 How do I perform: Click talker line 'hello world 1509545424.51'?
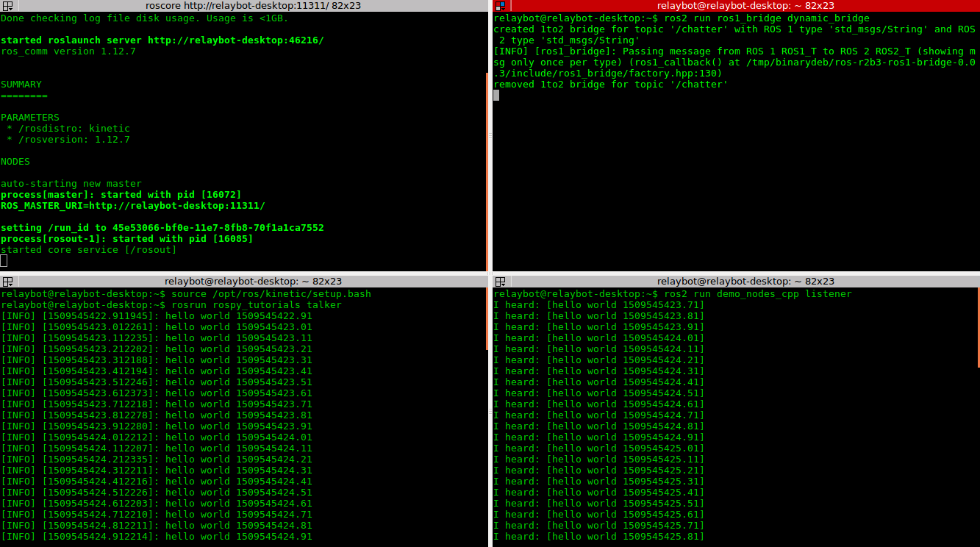pyautogui.click(x=157, y=493)
